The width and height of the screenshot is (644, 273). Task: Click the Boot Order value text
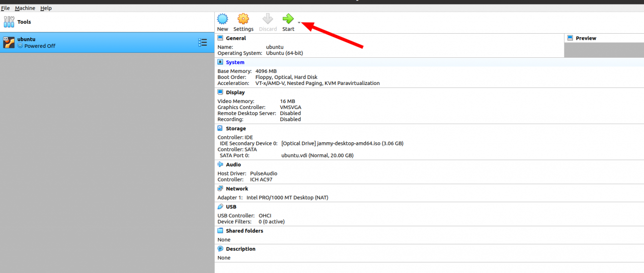click(x=286, y=77)
